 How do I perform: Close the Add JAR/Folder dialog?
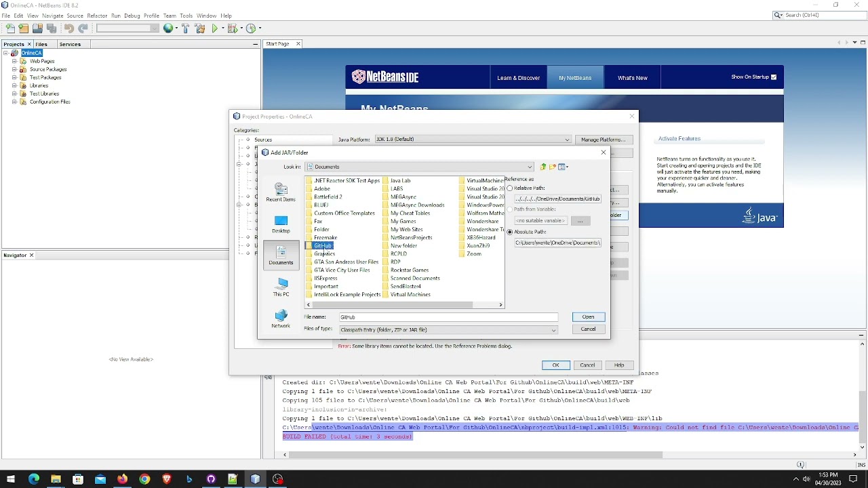(604, 152)
